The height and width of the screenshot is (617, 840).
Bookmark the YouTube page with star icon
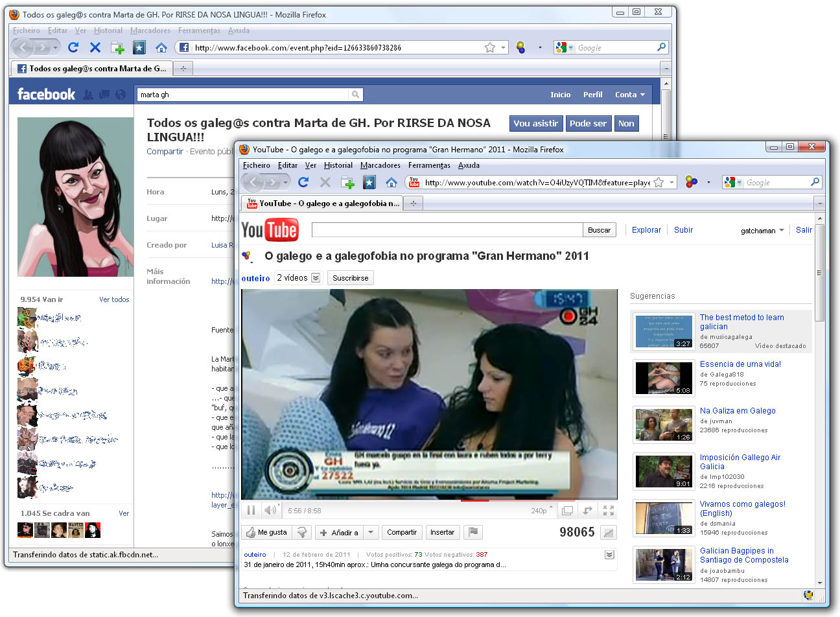pos(659,183)
